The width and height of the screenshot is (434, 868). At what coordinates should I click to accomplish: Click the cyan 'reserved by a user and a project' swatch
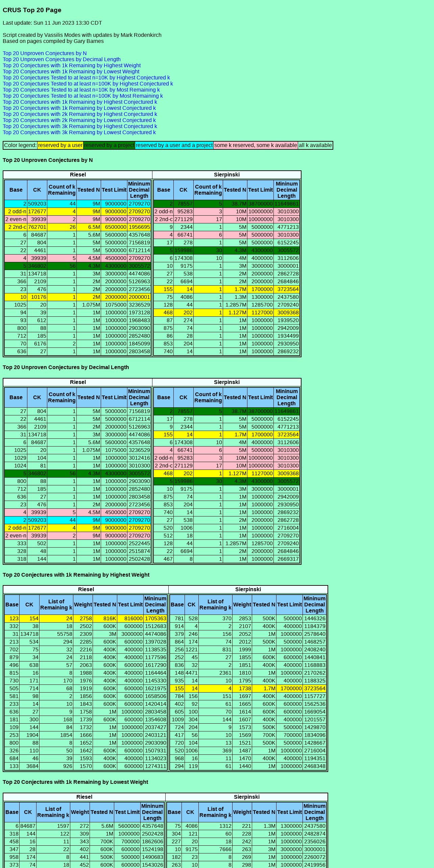tap(174, 145)
